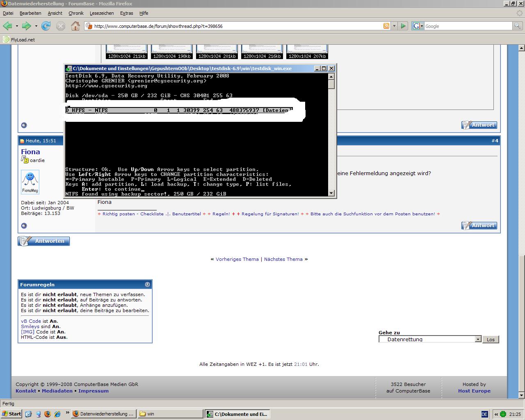Open the Mediadaten footer link
The width and height of the screenshot is (525, 420).
coord(57,391)
